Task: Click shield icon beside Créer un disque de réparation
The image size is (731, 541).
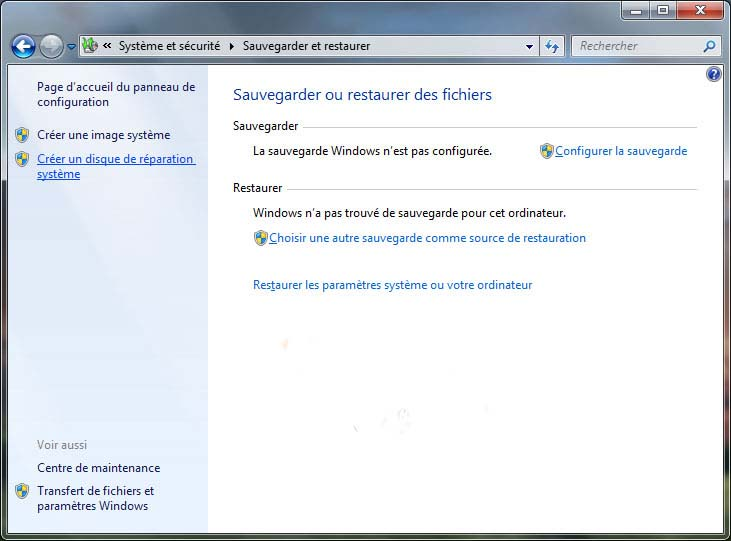Action: 21,159
